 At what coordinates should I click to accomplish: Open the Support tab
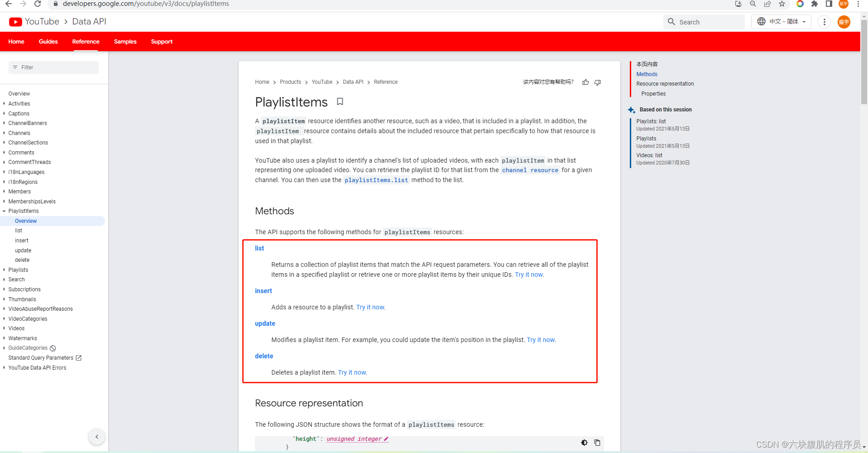pos(162,42)
